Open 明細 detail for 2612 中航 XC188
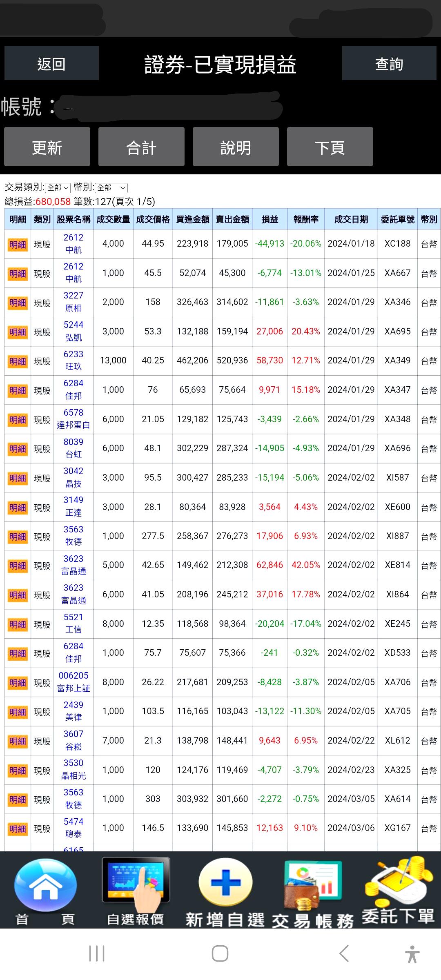The width and height of the screenshot is (441, 980). 18,245
